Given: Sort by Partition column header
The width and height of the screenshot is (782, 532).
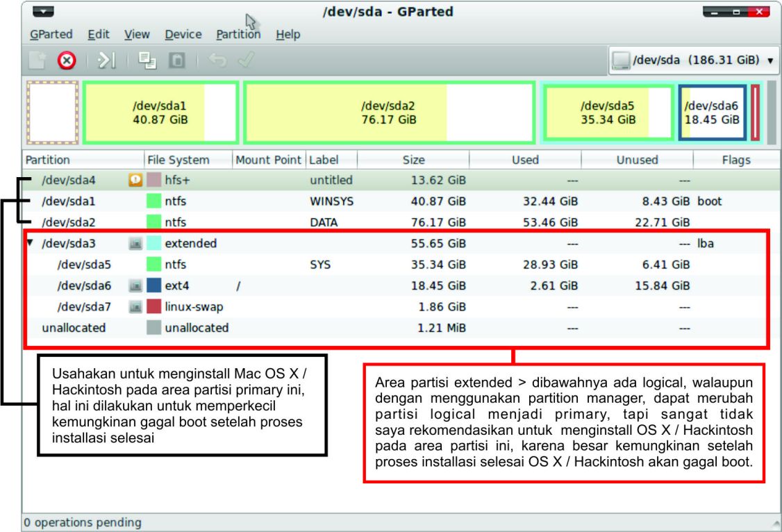Looking at the screenshot, I should [83, 160].
